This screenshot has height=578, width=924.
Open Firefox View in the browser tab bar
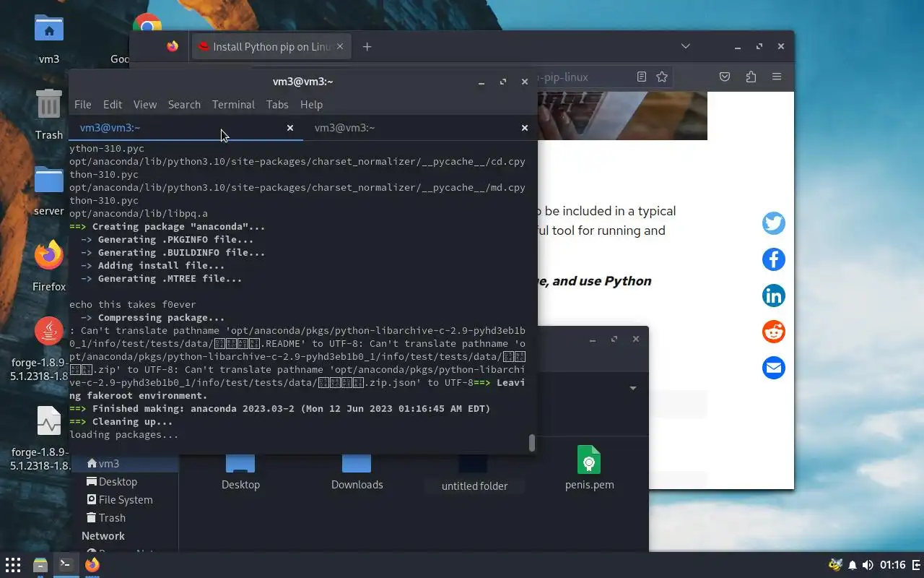click(x=172, y=46)
